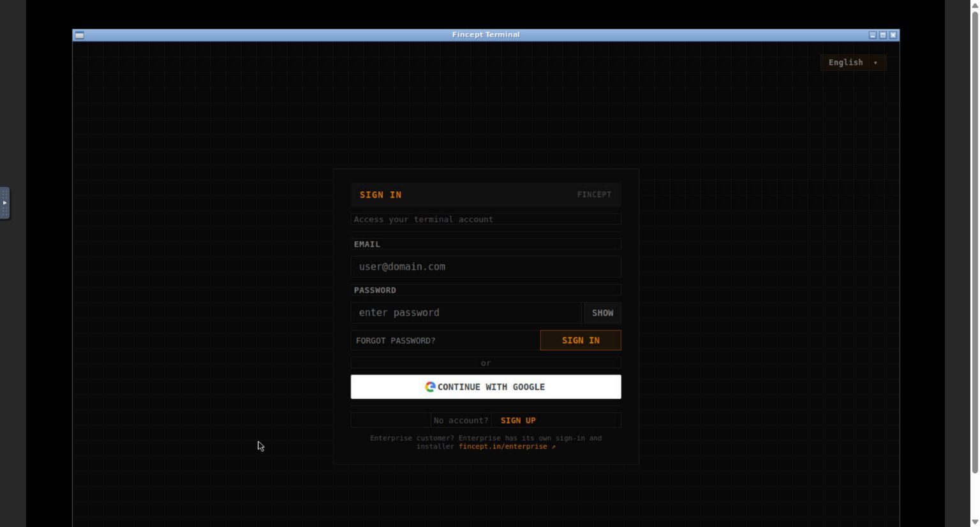Viewport: 980px width, 527px height.
Task: Minimize the Fincept Terminal window
Action: coord(872,35)
